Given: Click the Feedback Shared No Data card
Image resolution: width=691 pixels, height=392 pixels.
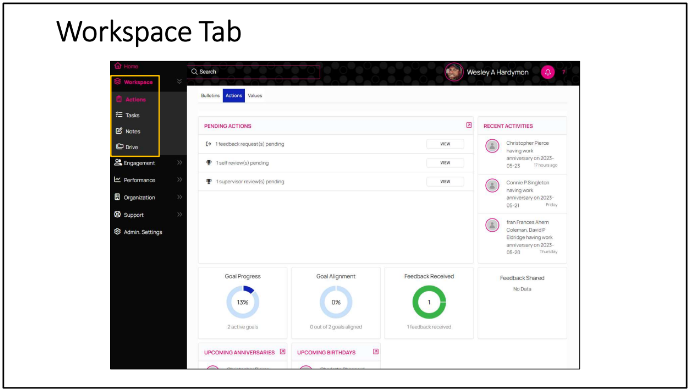Looking at the screenshot, I should (522, 303).
